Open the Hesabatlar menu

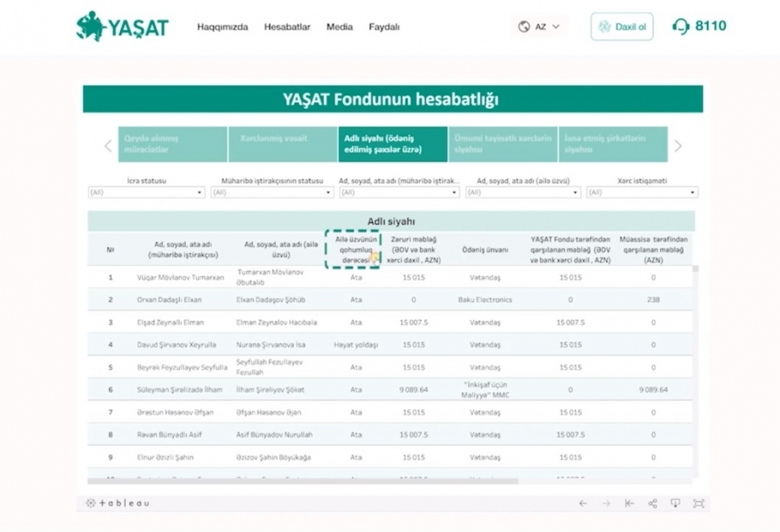(x=287, y=27)
